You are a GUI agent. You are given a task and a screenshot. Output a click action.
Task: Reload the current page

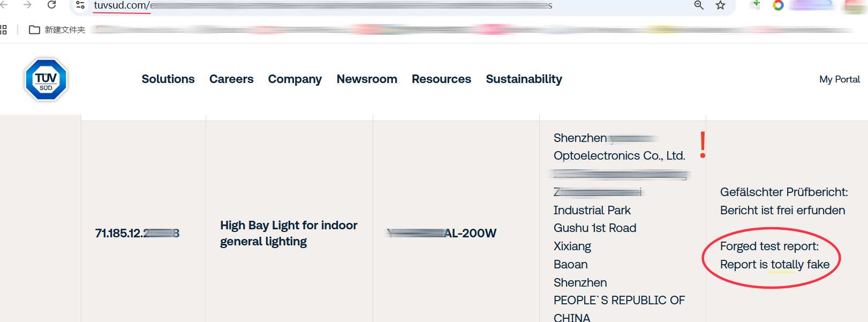coord(52,5)
